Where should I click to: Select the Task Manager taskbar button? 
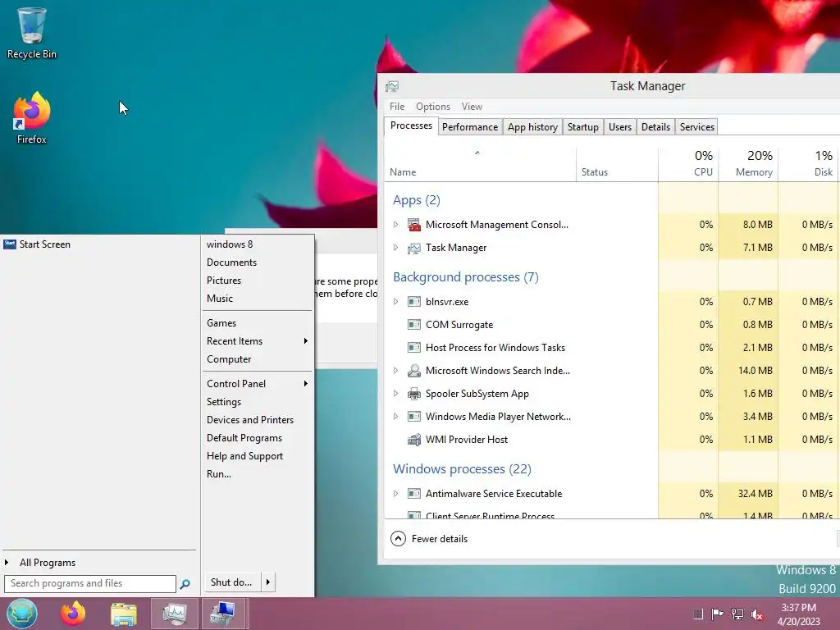(174, 614)
